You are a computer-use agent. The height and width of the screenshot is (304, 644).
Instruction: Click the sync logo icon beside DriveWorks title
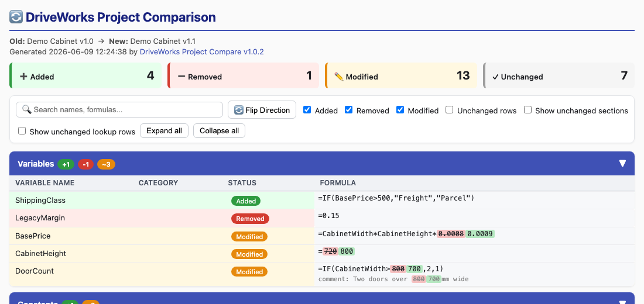pos(16,17)
